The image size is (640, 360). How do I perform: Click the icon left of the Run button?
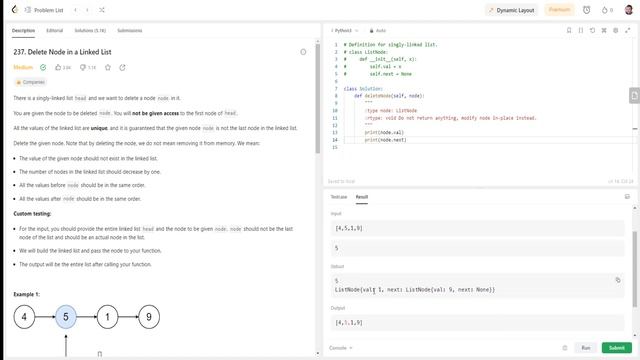tap(565, 348)
